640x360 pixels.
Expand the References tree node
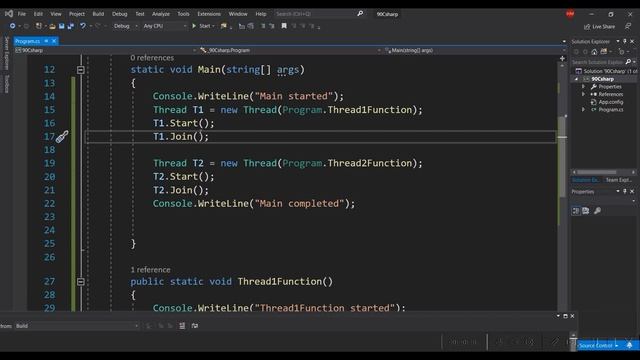tap(583, 94)
